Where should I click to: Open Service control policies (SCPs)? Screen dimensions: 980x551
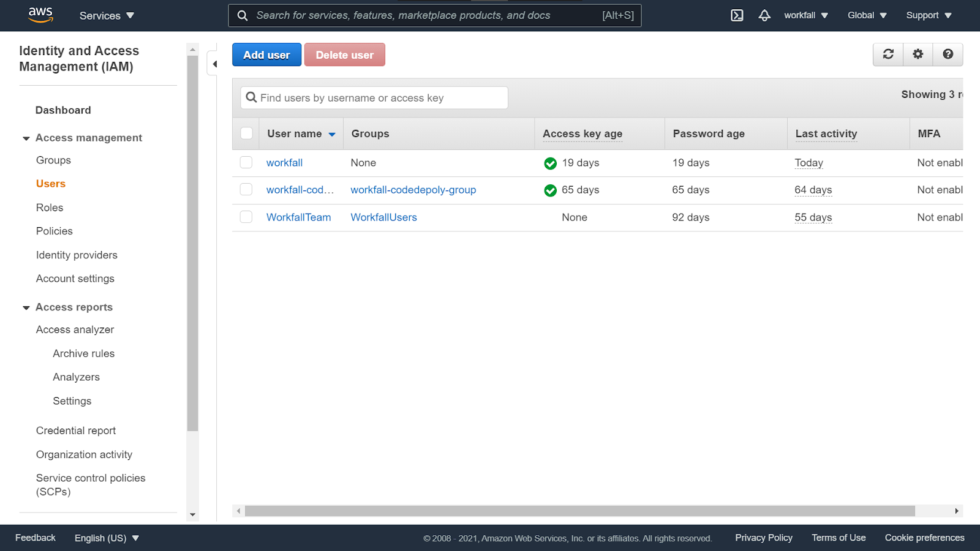(91, 485)
